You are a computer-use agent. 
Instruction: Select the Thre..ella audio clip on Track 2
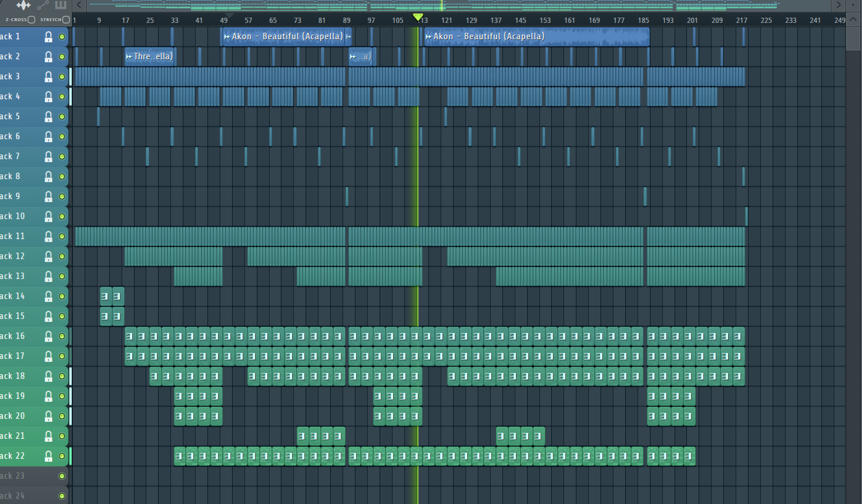click(150, 56)
